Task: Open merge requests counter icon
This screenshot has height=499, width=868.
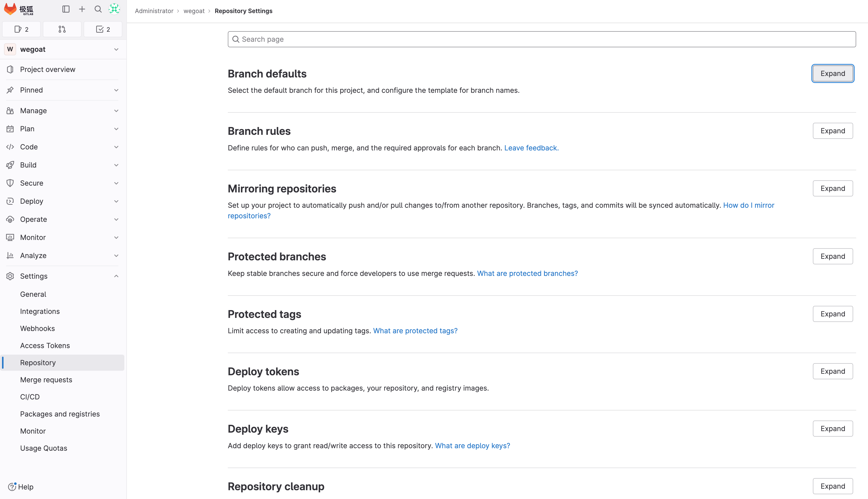Action: click(x=62, y=29)
